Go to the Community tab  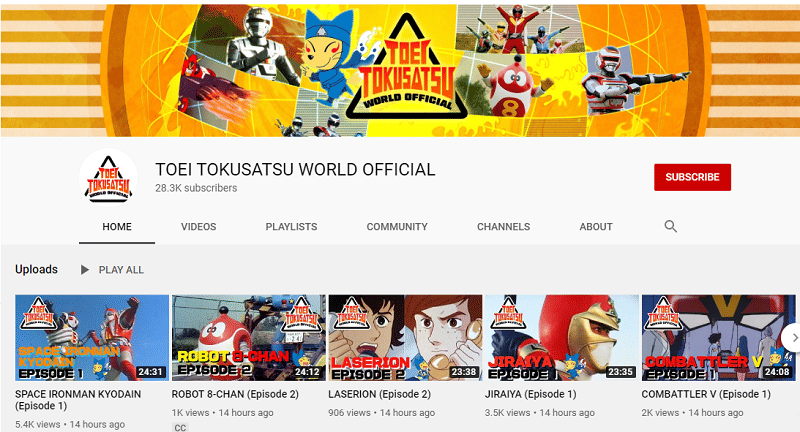pos(397,227)
